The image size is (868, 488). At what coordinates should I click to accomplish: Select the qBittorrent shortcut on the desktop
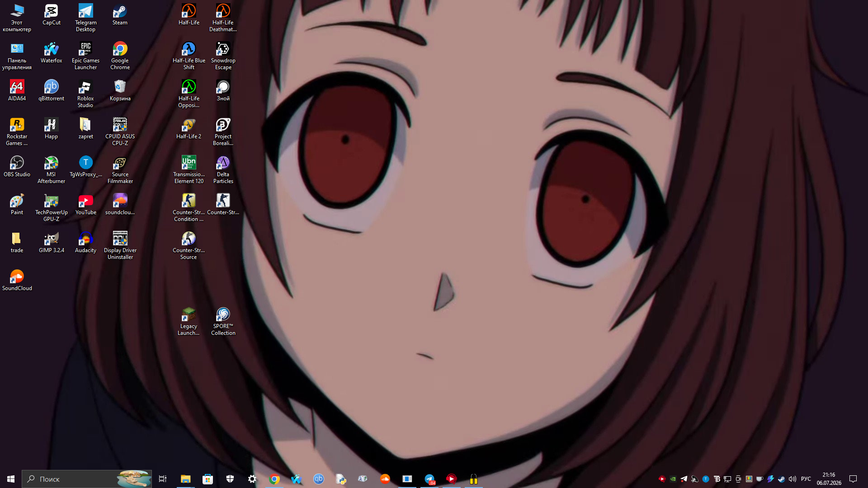tap(51, 91)
